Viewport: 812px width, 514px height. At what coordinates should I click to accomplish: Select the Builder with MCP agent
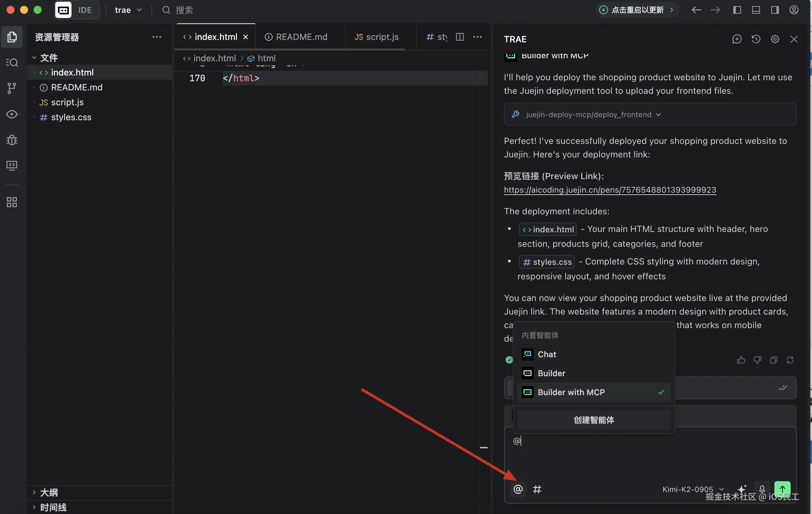[x=594, y=392]
